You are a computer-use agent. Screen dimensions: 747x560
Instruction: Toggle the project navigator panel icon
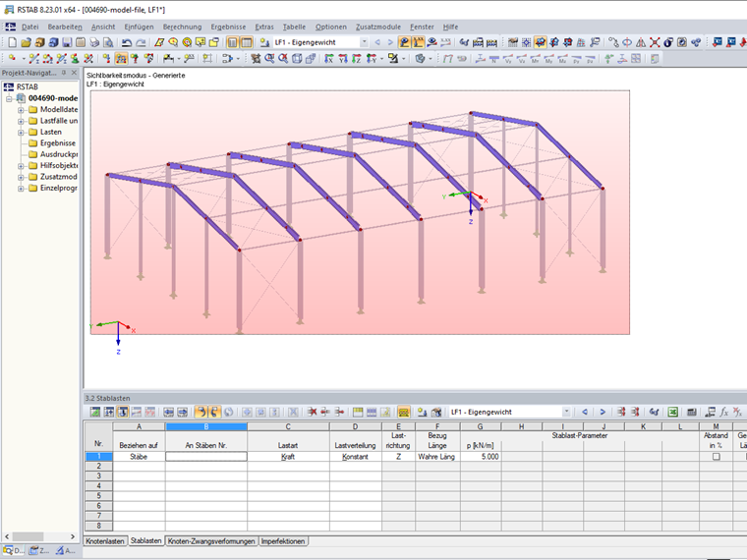click(232, 42)
